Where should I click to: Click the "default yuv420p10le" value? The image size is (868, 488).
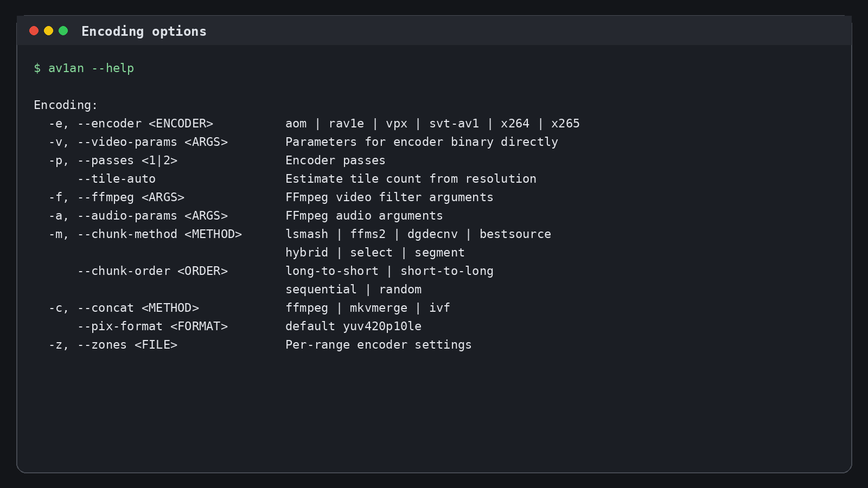(x=353, y=326)
